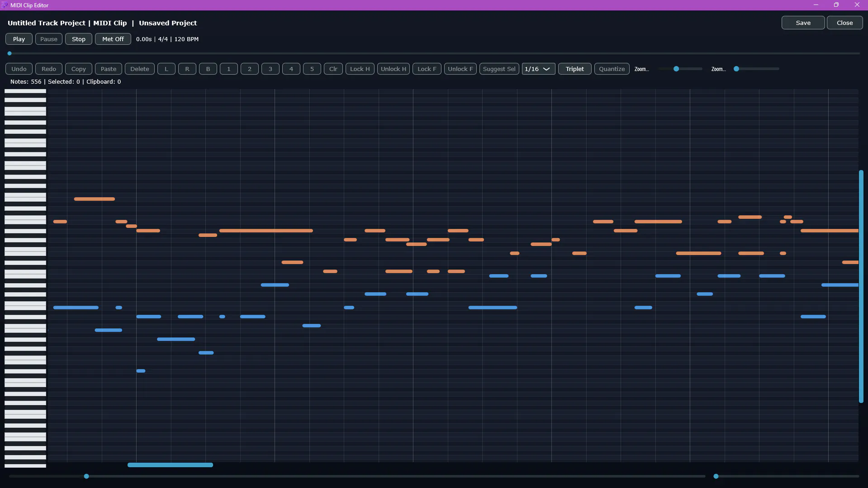Save the MIDI clip
Viewport: 868px width, 488px height.
tap(803, 23)
